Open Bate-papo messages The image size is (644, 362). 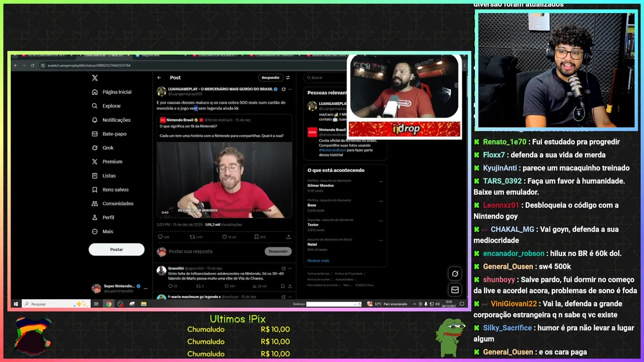coord(109,134)
